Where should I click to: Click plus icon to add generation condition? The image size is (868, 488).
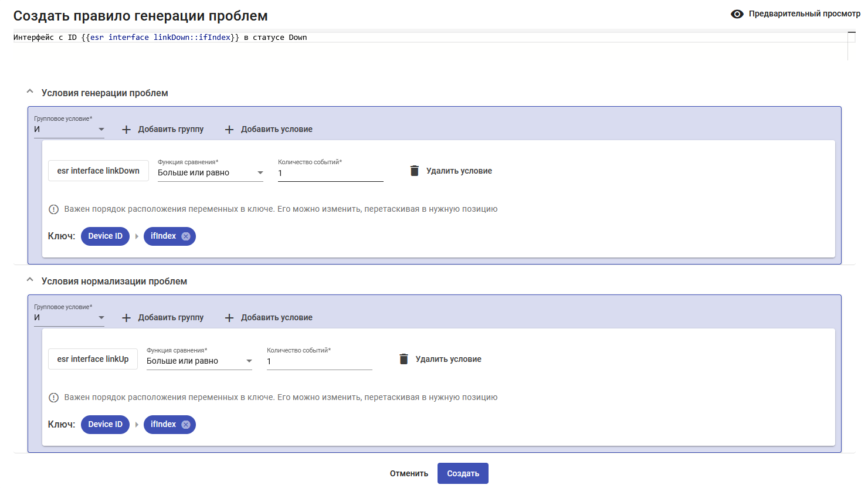click(x=229, y=130)
